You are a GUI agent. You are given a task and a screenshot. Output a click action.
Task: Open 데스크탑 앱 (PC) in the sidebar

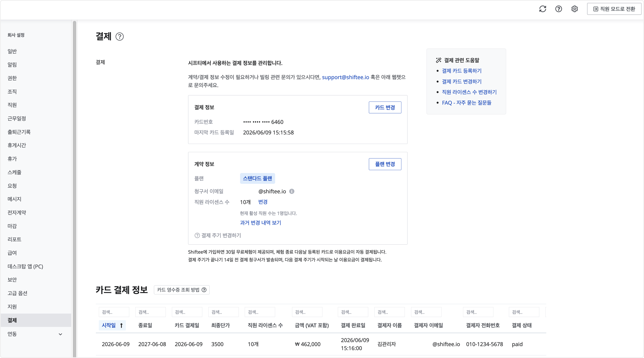tap(25, 266)
